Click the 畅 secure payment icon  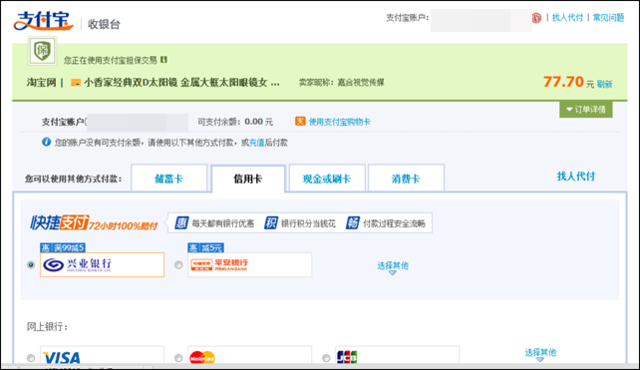(x=352, y=223)
